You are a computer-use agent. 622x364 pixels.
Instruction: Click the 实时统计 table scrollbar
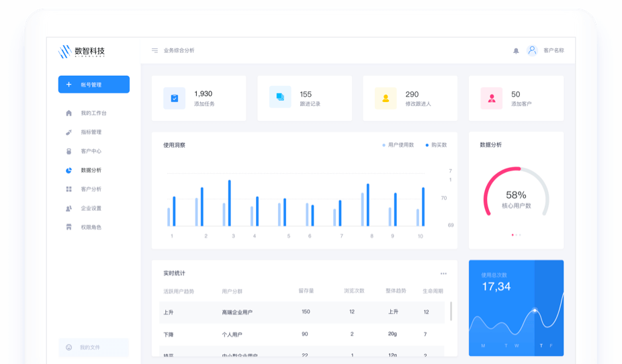point(451,311)
